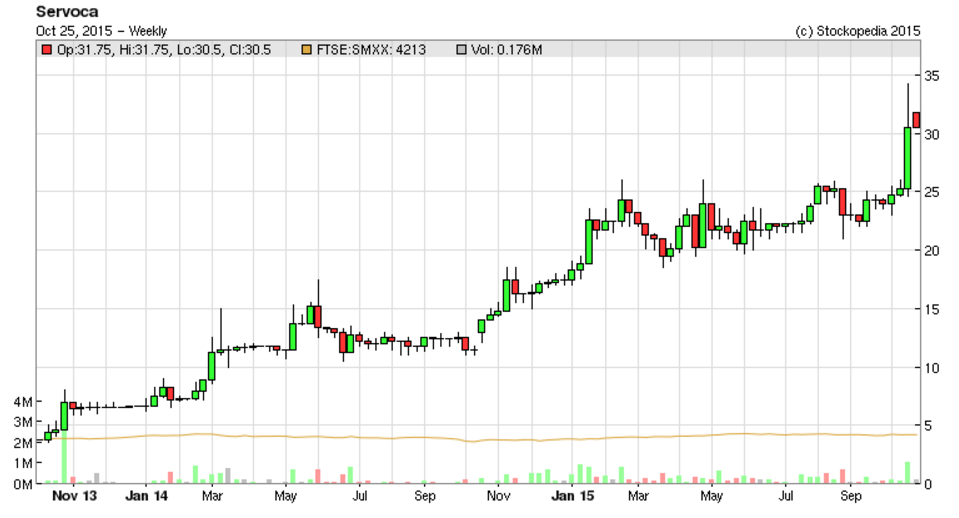Click the orange FTSE:SMXX legend swatch
The height and width of the screenshot is (518, 959).
click(x=306, y=50)
